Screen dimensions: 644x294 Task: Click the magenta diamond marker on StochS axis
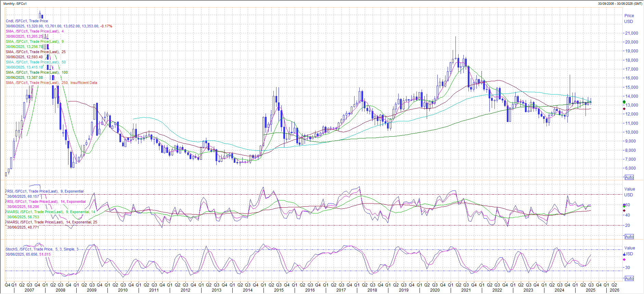(x=624, y=260)
